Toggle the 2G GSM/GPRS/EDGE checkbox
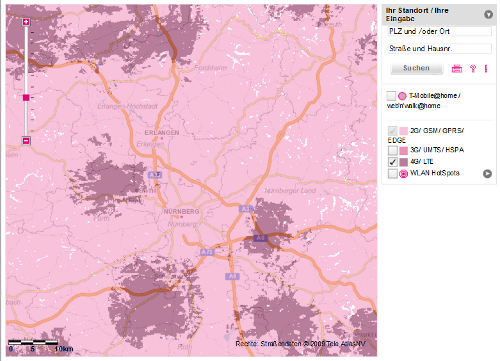The height and width of the screenshot is (361, 500). coord(393,131)
